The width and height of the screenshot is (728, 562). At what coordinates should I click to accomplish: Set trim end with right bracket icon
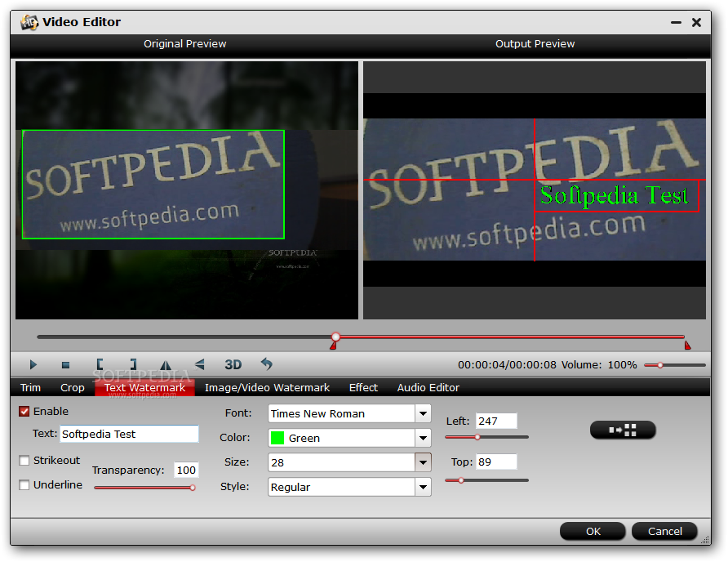133,364
